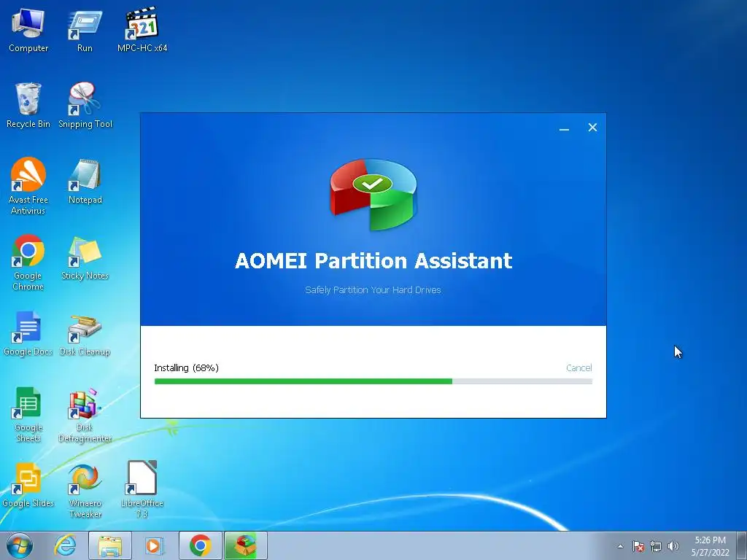The width and height of the screenshot is (747, 560).
Task: Open Windows Explorer from the taskbar
Action: click(x=110, y=545)
